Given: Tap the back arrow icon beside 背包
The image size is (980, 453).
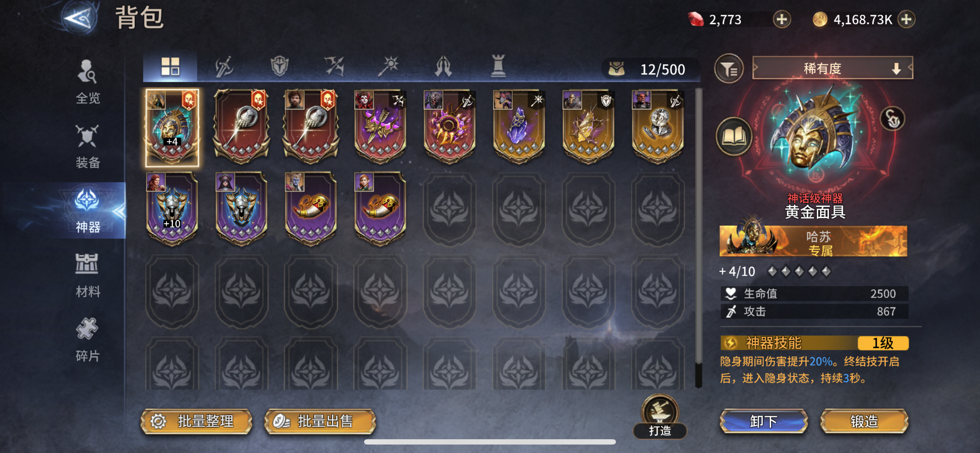Looking at the screenshot, I should coord(79,18).
